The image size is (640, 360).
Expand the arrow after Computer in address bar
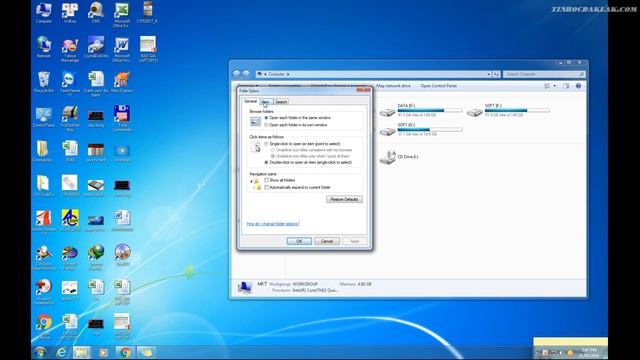[288, 74]
